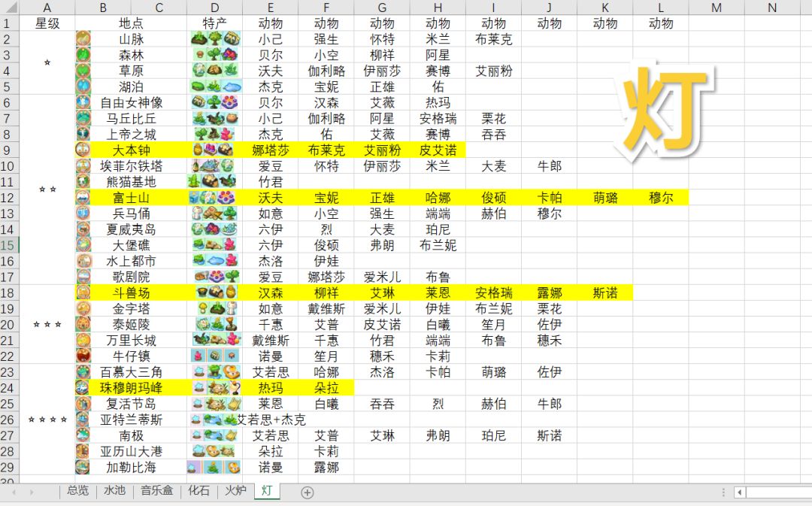Select the 萌璐 cell in row 12
This screenshot has height=506, width=812.
point(604,198)
